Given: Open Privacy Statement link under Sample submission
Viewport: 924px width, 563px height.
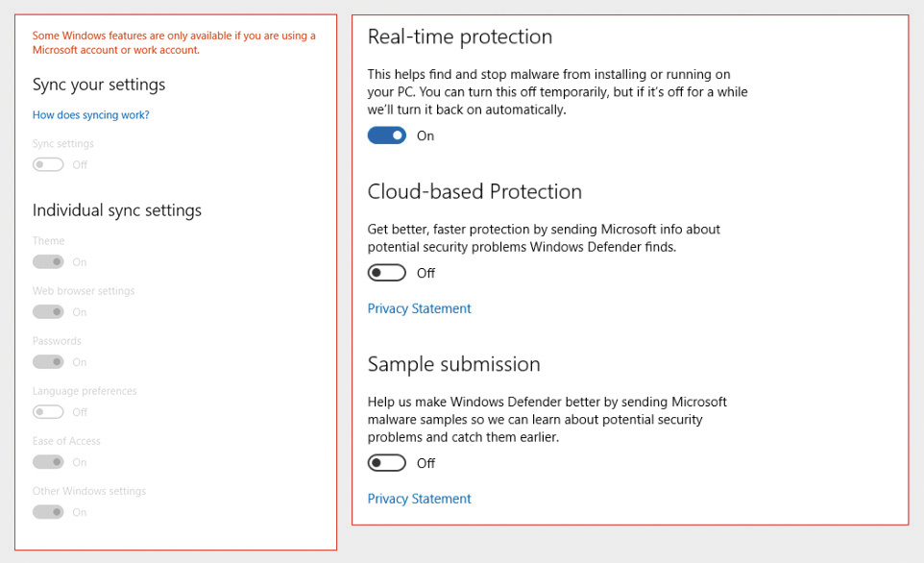Looking at the screenshot, I should tap(420, 499).
